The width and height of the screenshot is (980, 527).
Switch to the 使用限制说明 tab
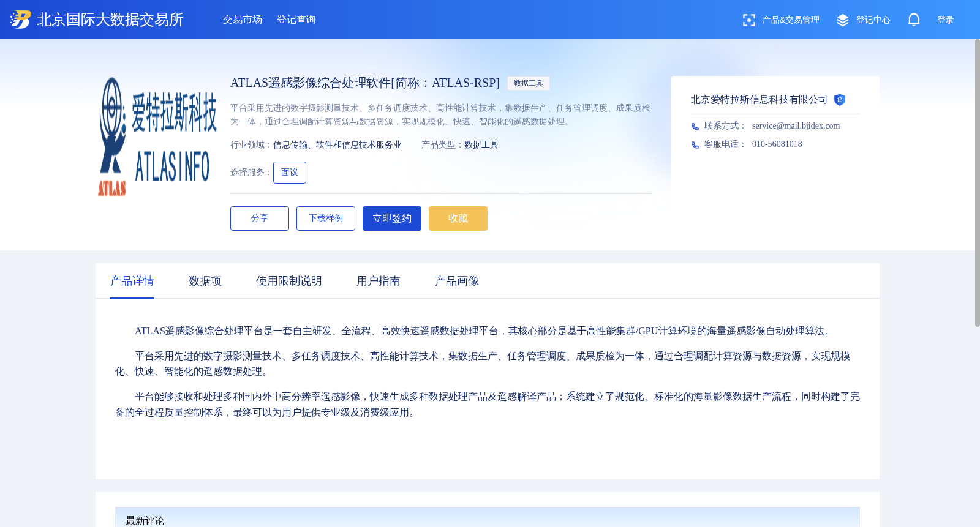(x=289, y=281)
